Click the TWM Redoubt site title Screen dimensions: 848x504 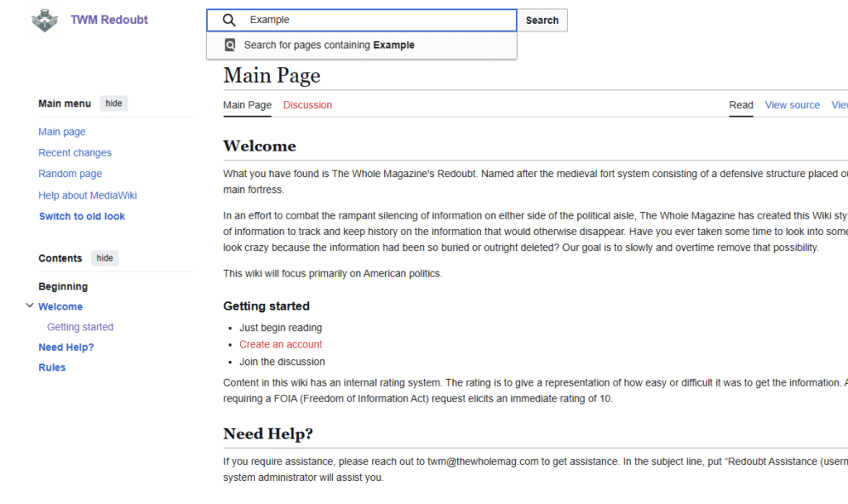coord(108,20)
